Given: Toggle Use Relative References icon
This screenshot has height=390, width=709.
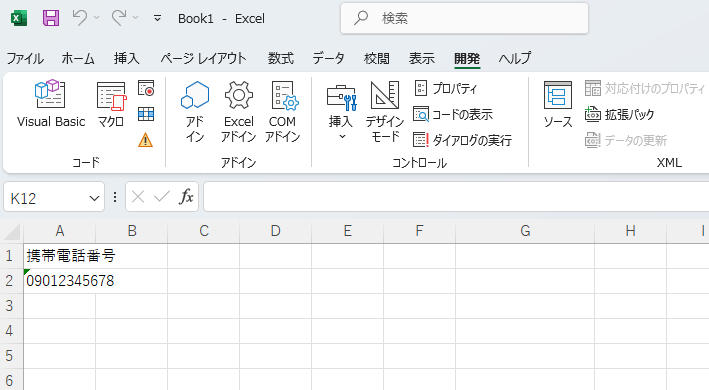Looking at the screenshot, I should point(146,114).
